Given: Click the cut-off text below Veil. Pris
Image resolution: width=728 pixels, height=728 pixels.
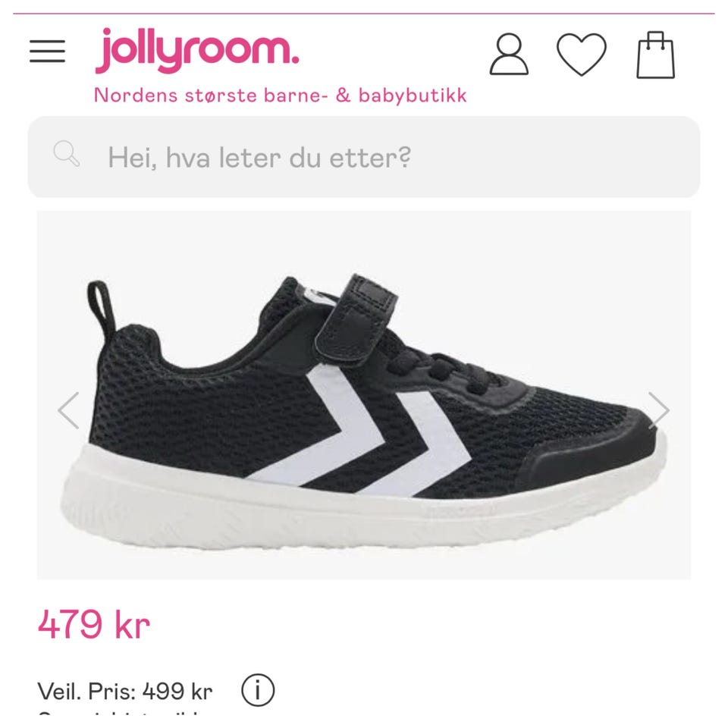Looking at the screenshot, I should point(121,712).
